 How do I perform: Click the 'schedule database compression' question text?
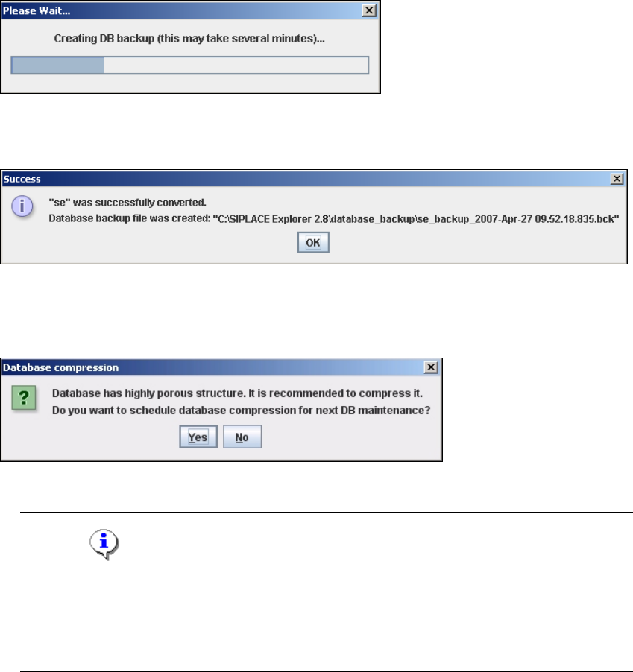pos(241,411)
